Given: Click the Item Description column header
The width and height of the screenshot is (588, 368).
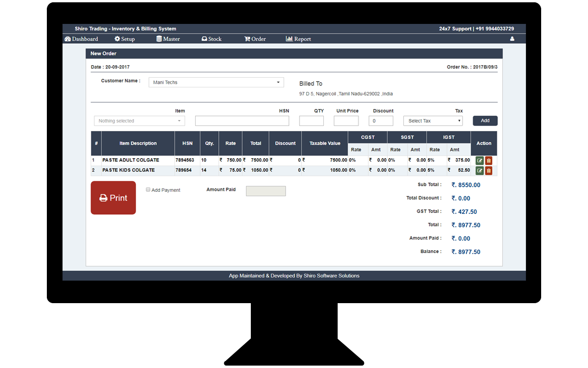Looking at the screenshot, I should tap(138, 144).
